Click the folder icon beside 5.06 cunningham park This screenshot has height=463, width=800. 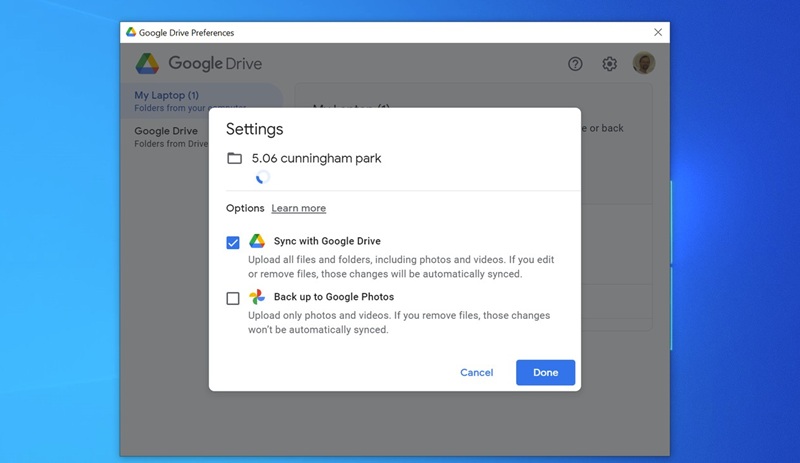point(234,158)
